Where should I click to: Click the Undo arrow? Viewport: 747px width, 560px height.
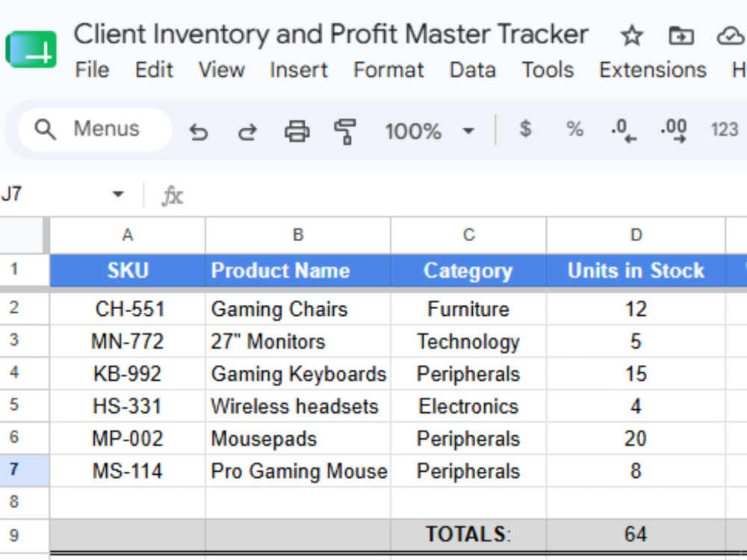click(198, 131)
